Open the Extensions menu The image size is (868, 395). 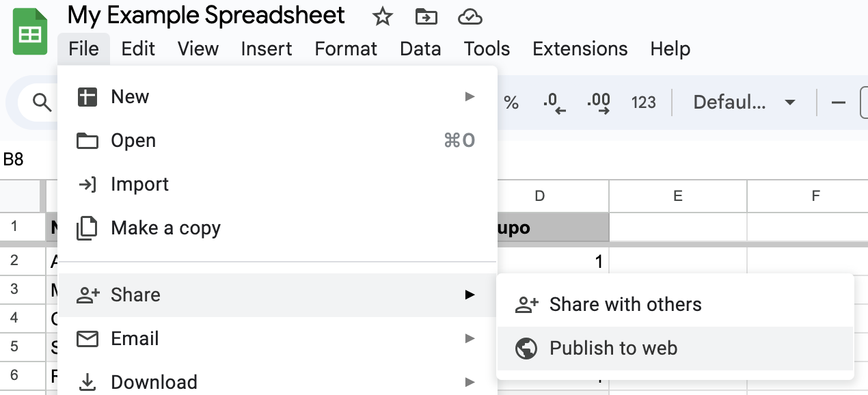580,49
